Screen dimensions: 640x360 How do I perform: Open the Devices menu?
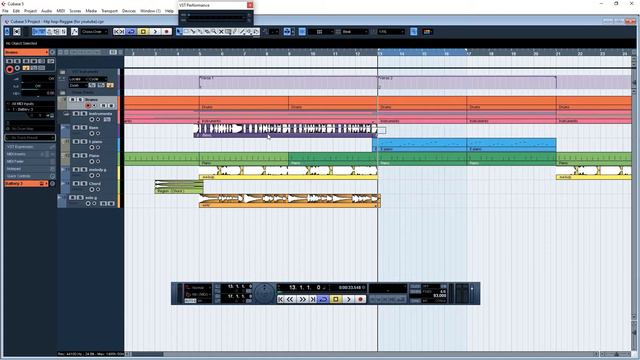pos(129,11)
